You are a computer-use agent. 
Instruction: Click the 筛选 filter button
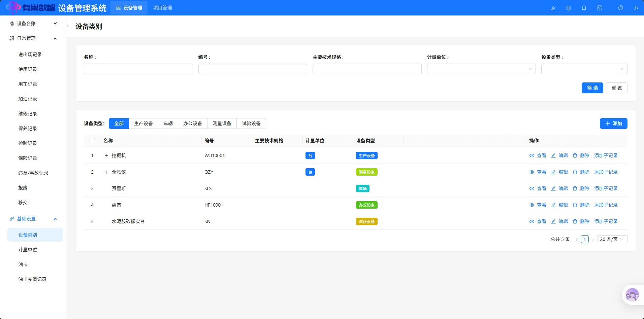point(592,88)
